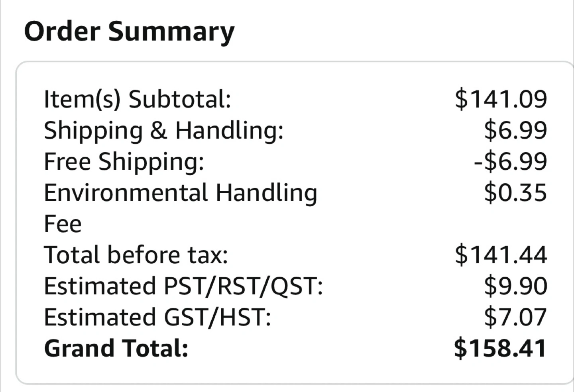Screen dimensions: 574x392
Task: Click the $141.44 pre-tax total
Action: click(x=501, y=255)
